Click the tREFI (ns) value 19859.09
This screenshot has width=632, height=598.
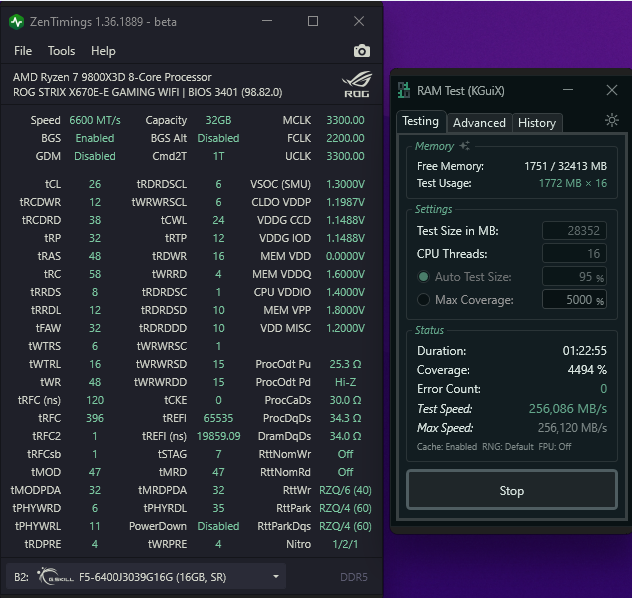click(218, 436)
